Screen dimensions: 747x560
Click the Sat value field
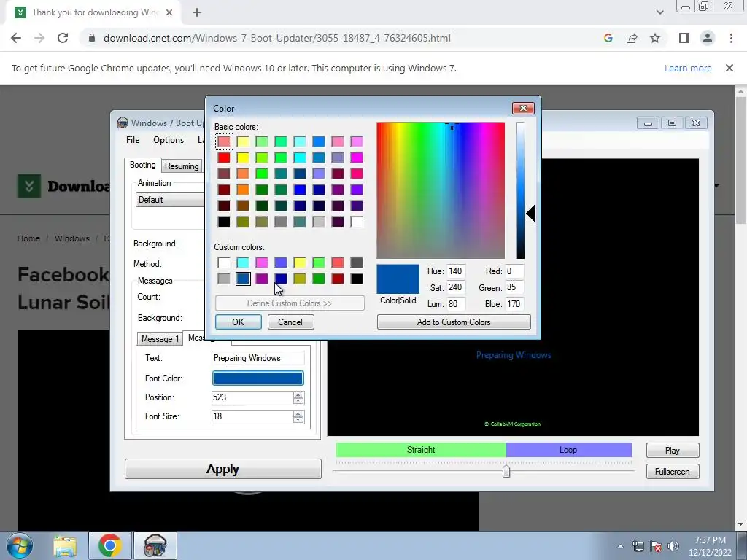click(455, 287)
